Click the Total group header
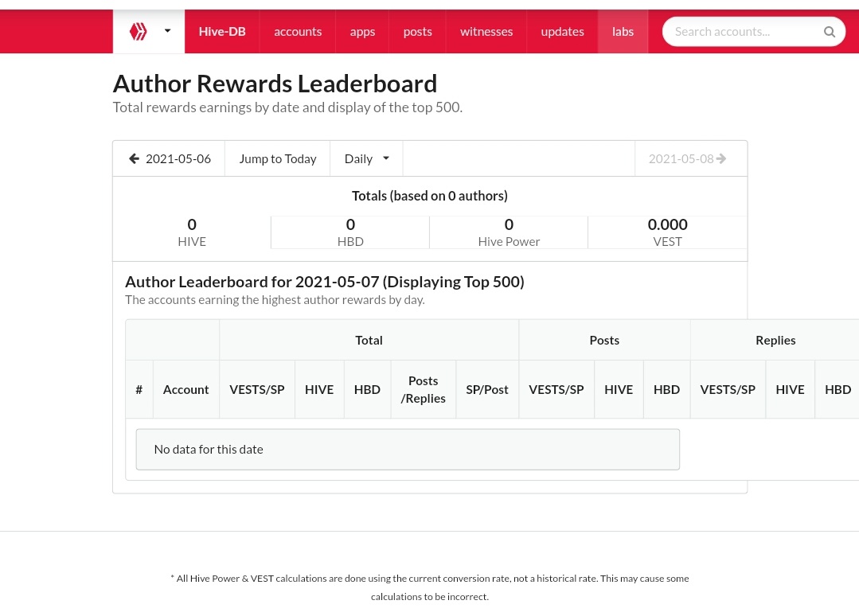This screenshot has width=859, height=616. (x=369, y=340)
